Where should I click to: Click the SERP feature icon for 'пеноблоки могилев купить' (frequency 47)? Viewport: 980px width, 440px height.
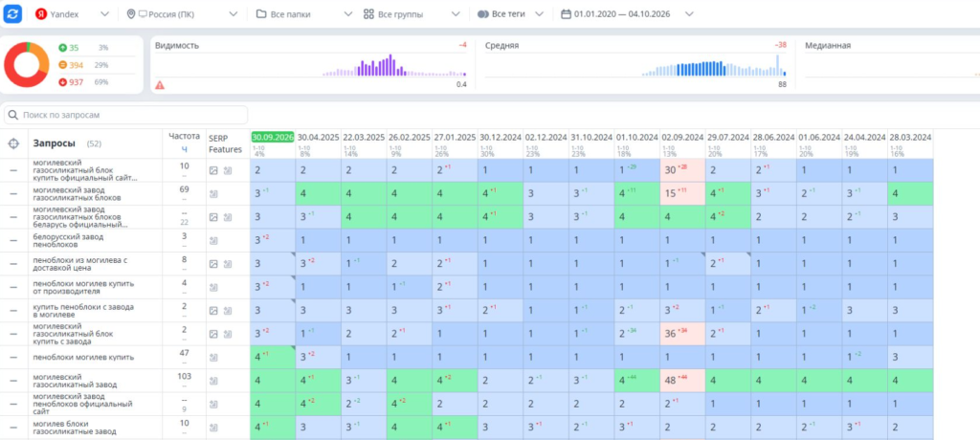pos(213,358)
